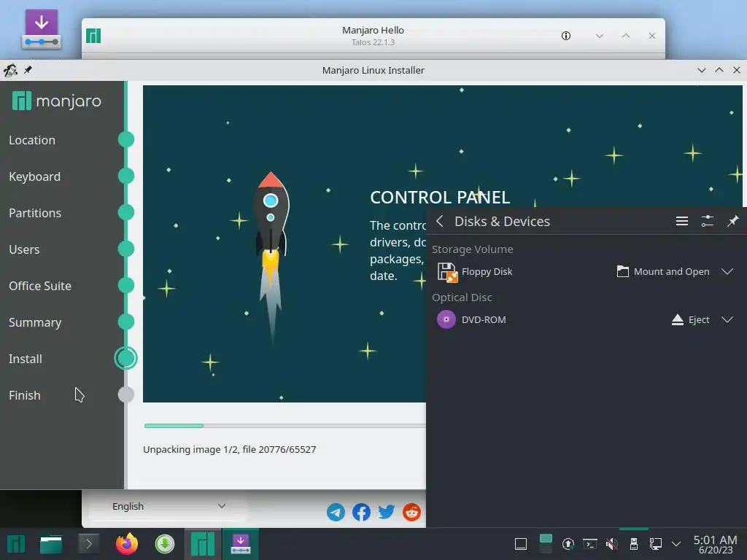This screenshot has height=560, width=747.
Task: Click the Floppy Disk device icon
Action: [447, 272]
